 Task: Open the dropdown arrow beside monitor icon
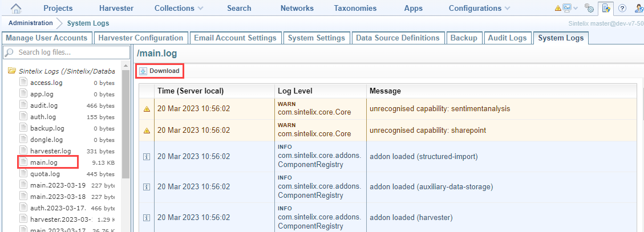[x=576, y=8]
